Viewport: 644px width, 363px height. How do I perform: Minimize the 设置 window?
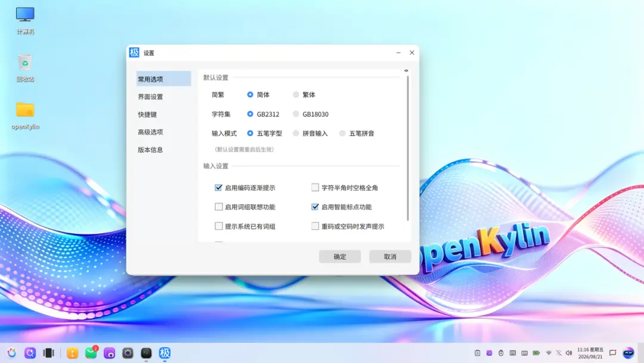coord(398,53)
